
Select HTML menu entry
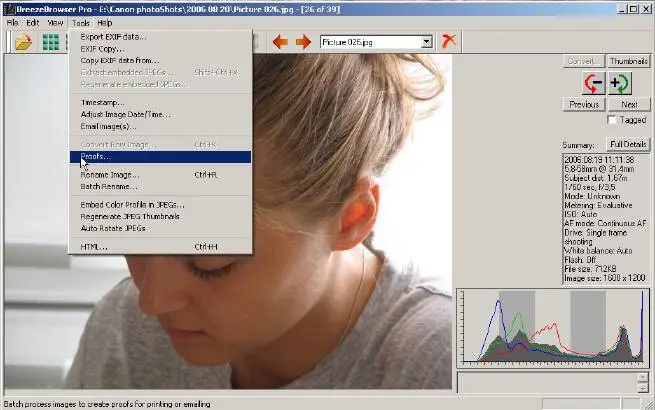[160, 247]
